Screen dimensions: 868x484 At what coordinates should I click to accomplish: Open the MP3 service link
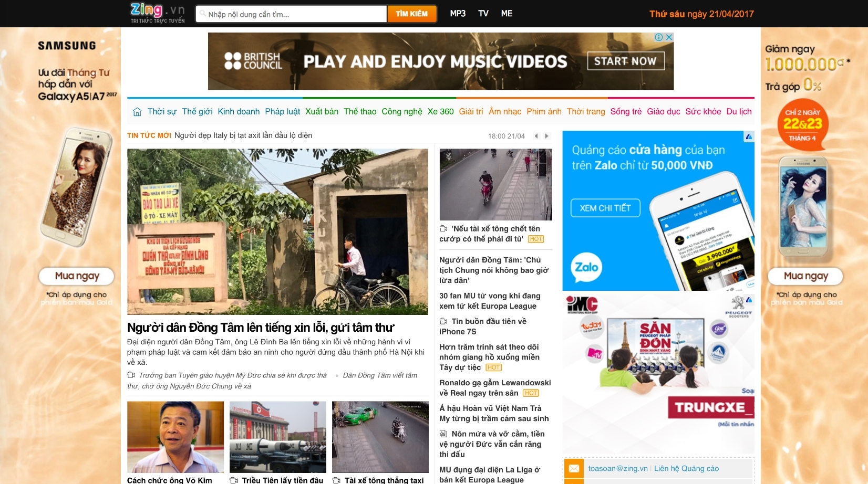(x=458, y=14)
